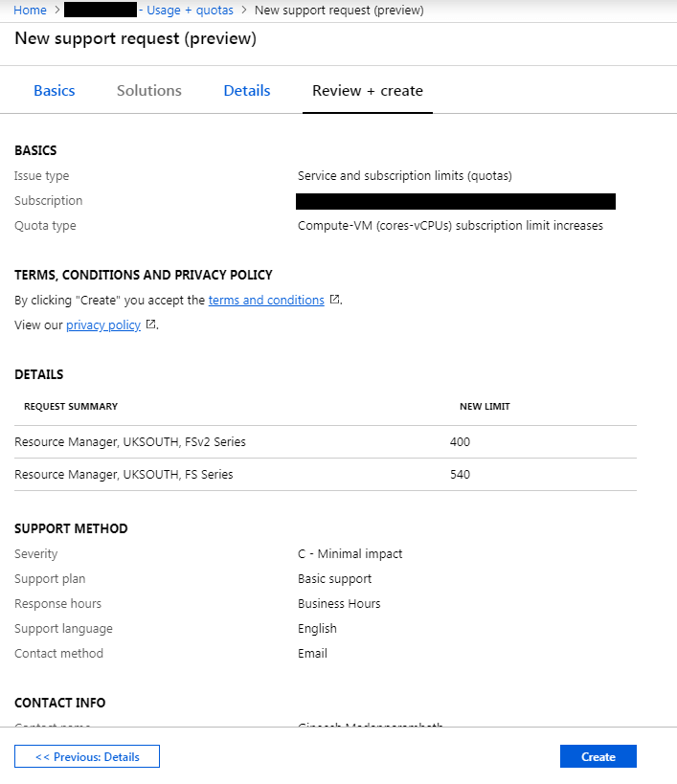Viewport: 677px width, 784px height.
Task: Select the Review + create tab
Action: tap(368, 91)
